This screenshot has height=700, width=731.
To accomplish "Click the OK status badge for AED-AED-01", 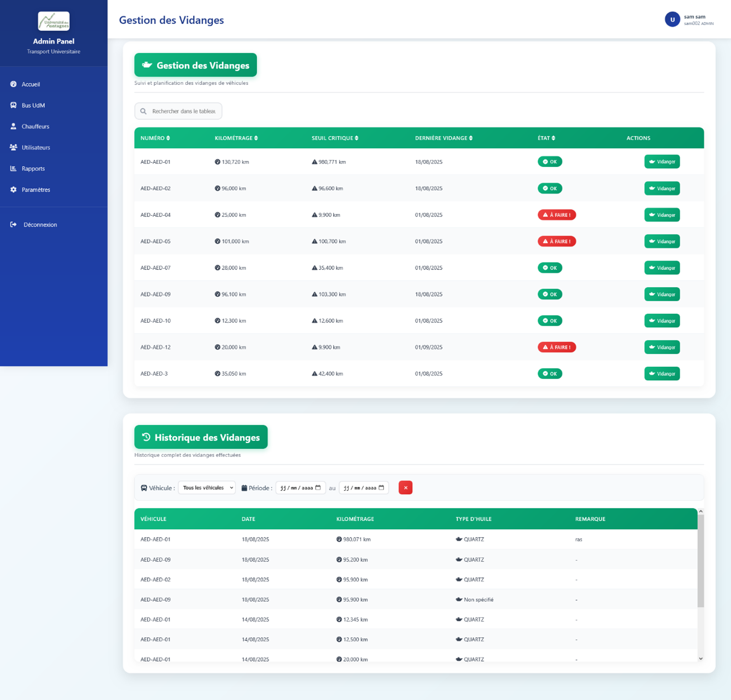I will (550, 162).
